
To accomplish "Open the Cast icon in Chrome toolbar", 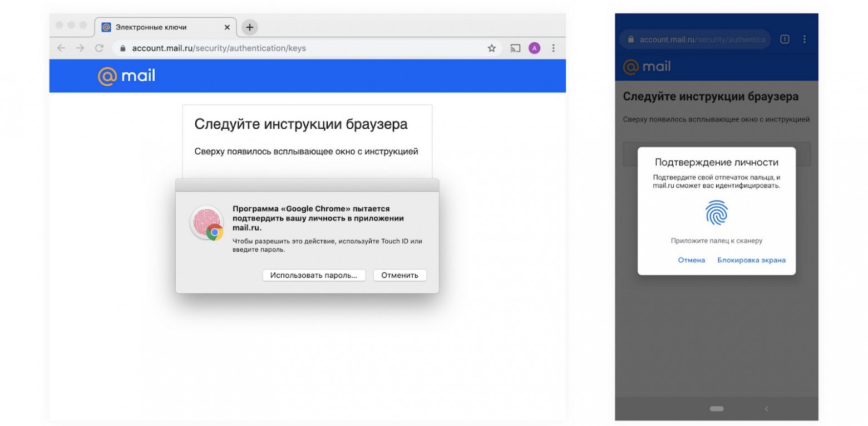I will (x=515, y=48).
